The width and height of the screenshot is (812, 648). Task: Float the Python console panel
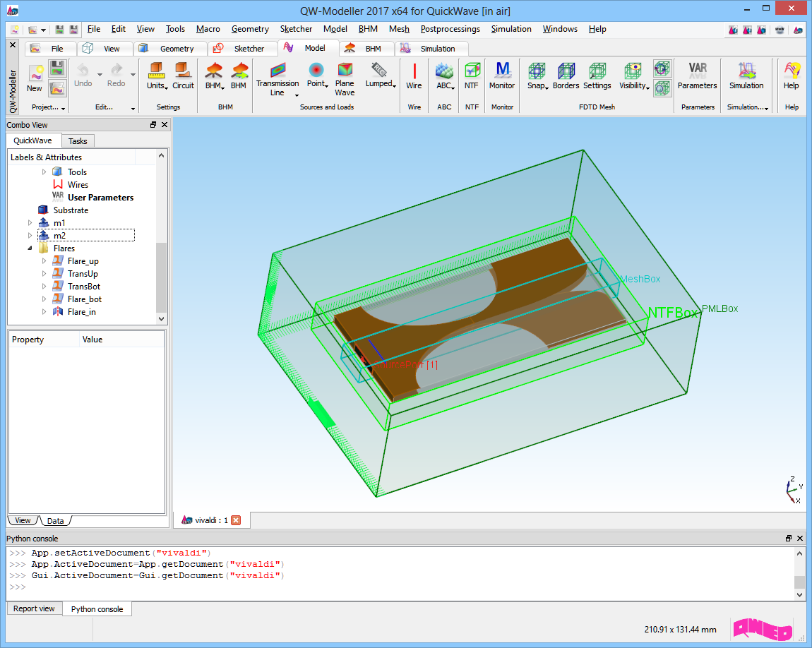(x=789, y=539)
